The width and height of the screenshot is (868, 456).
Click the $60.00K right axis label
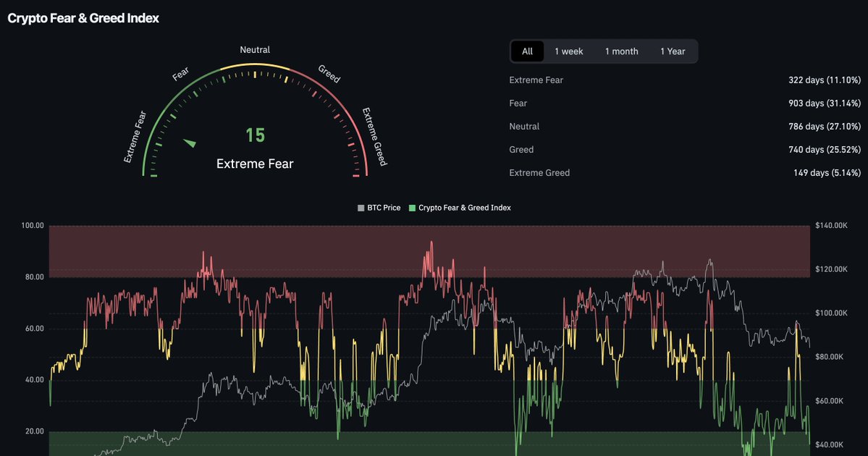click(x=829, y=401)
